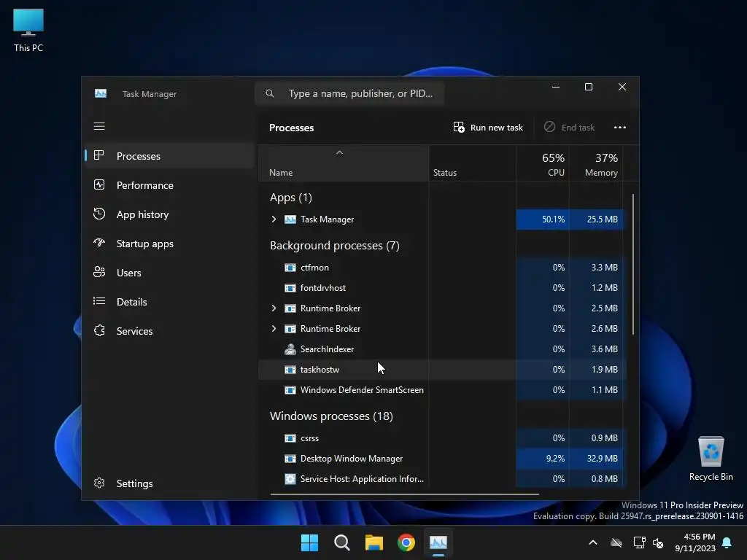Go to the Startup apps page
The width and height of the screenshot is (747, 560).
tap(169, 244)
